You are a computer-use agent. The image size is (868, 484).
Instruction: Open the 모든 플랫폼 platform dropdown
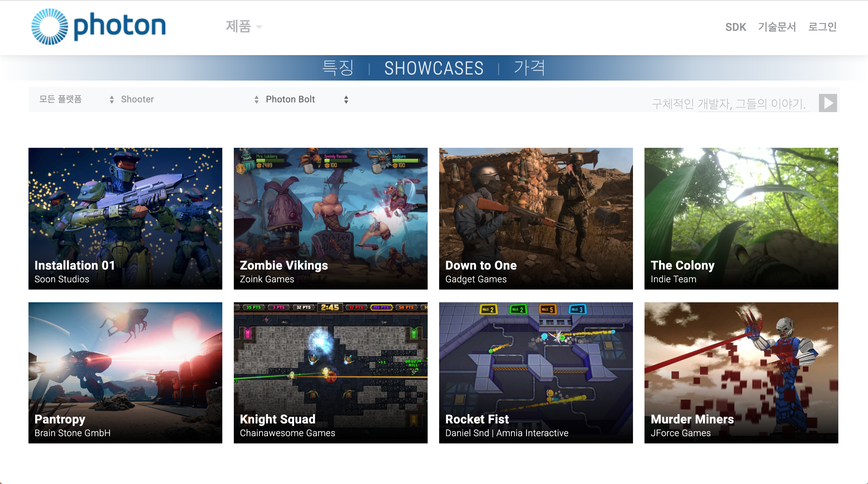click(x=76, y=99)
